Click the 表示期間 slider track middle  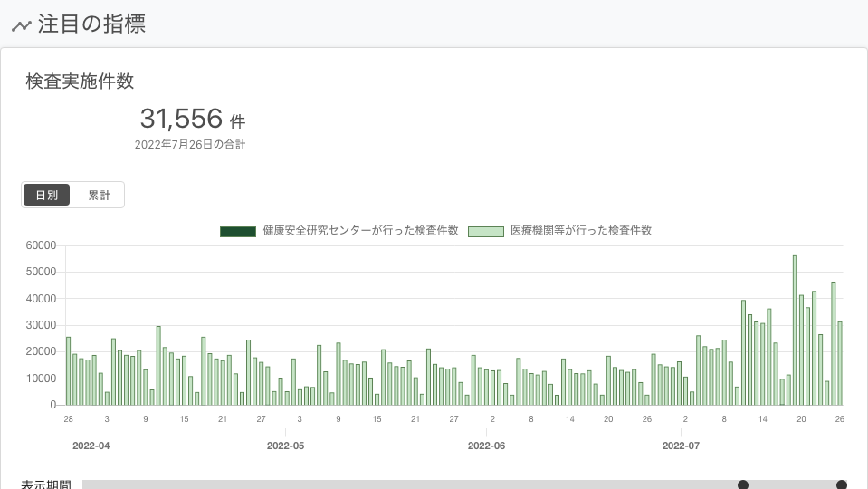click(x=464, y=484)
